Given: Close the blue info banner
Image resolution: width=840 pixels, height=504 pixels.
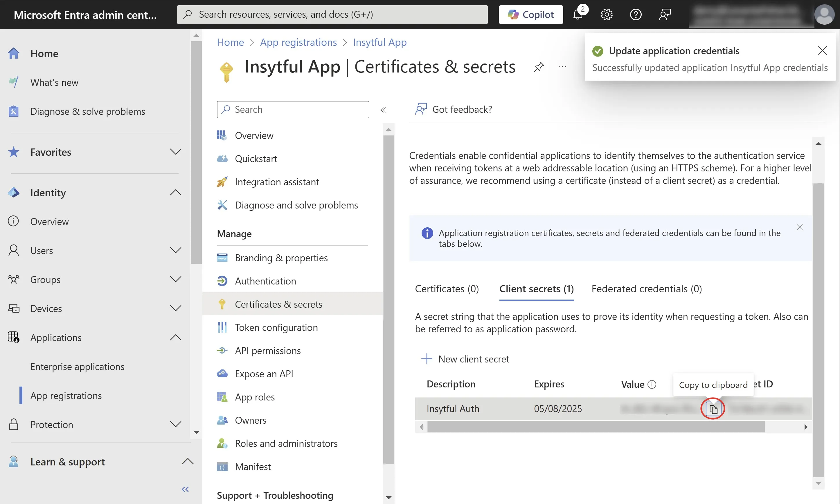Looking at the screenshot, I should point(800,228).
